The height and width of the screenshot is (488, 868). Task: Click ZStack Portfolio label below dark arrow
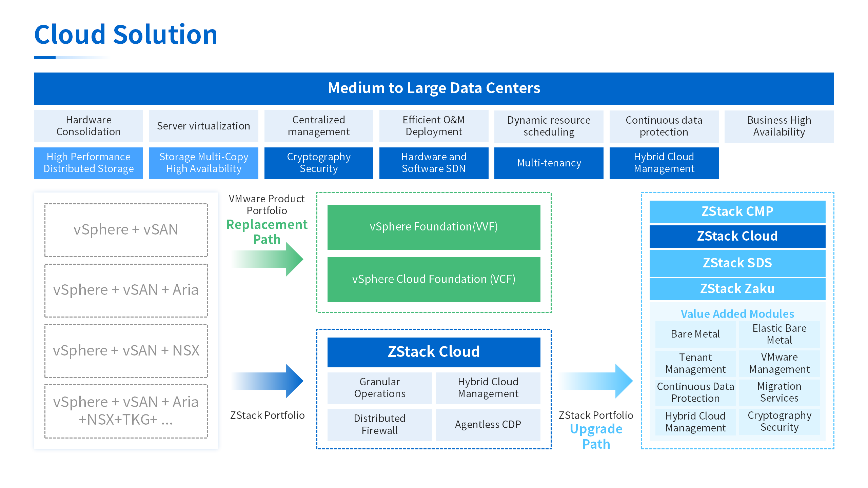[x=268, y=415]
